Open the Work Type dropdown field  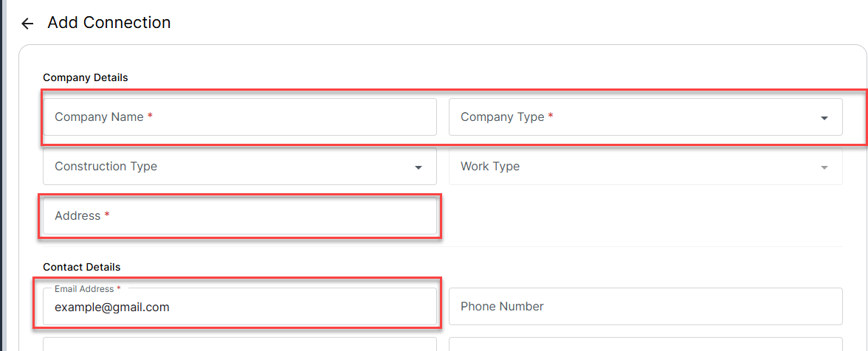click(635, 167)
